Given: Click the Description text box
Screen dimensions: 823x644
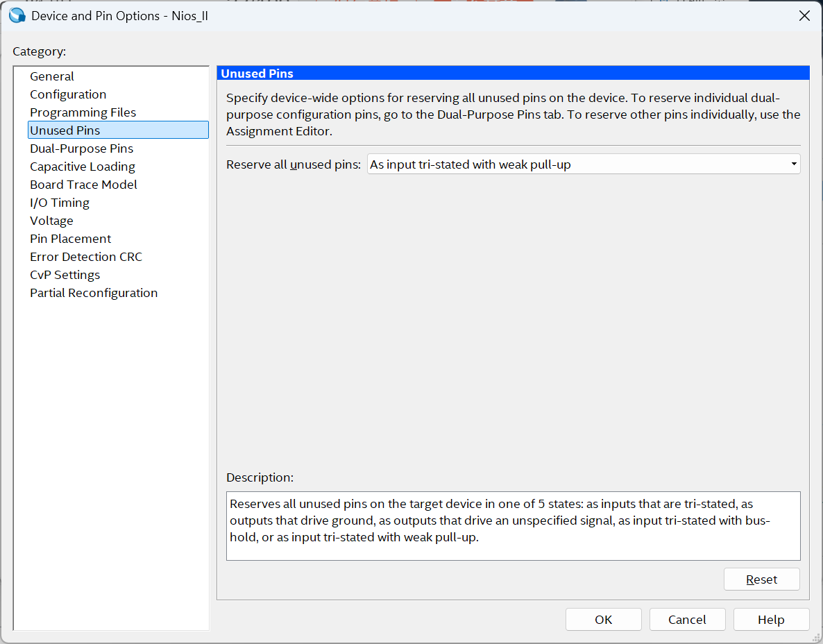Looking at the screenshot, I should click(514, 526).
